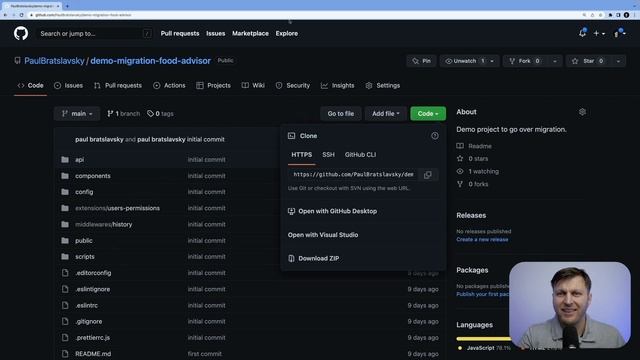Choose Open with GitHub Desktop
The width and height of the screenshot is (640, 360).
pyautogui.click(x=333, y=211)
